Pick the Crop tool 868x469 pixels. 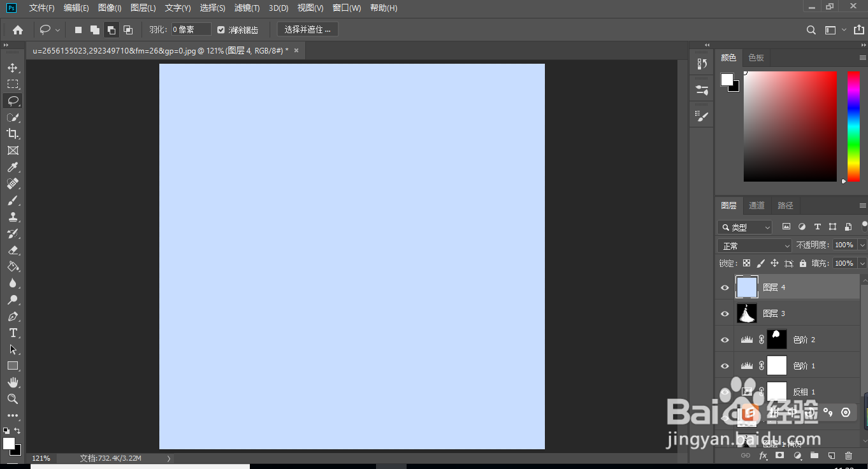[x=13, y=134]
